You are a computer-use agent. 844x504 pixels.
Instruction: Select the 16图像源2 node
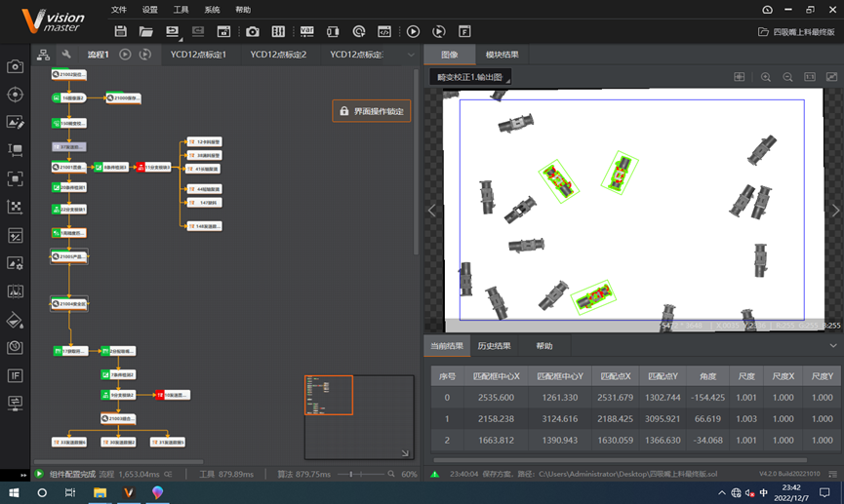point(69,97)
